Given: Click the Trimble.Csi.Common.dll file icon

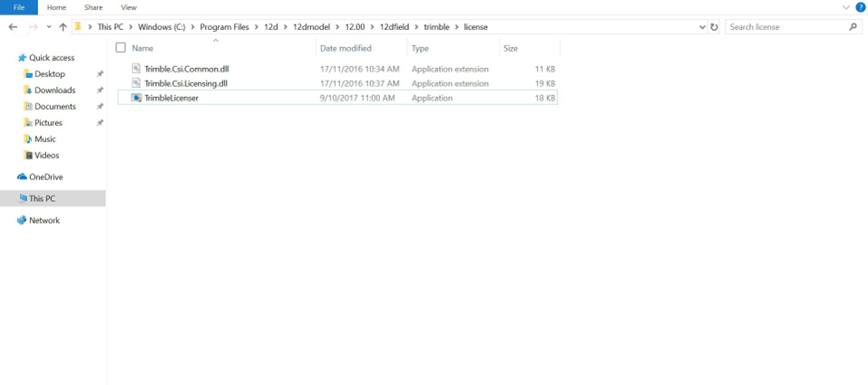Looking at the screenshot, I should point(136,69).
